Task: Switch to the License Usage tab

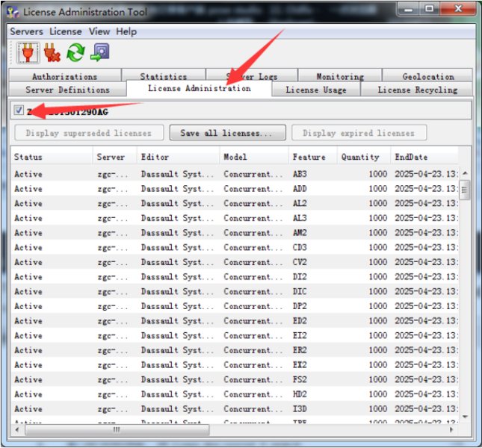Action: point(315,90)
